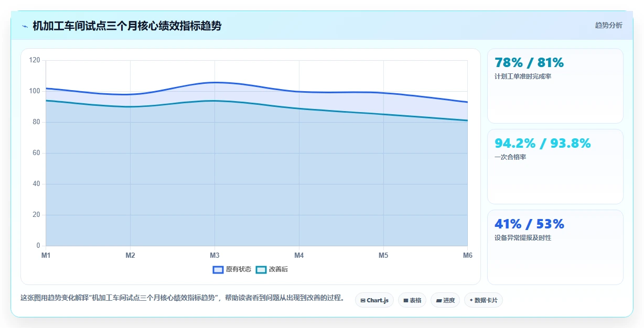Click the 一次合格率 label
This screenshot has height=328, width=644.
(x=510, y=157)
